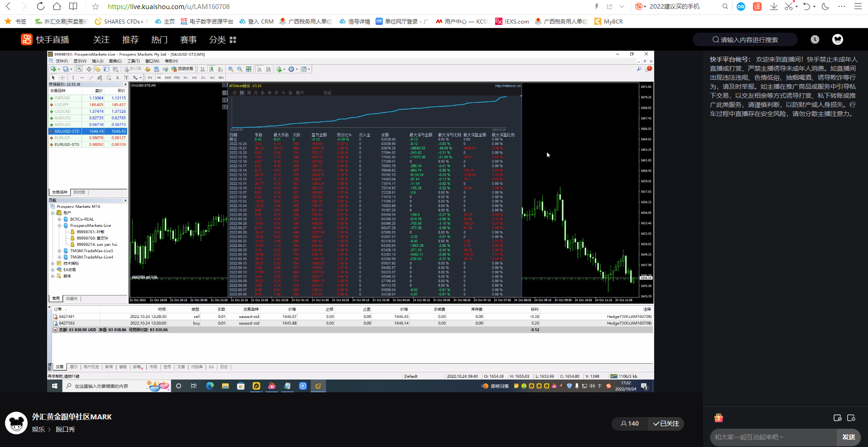Switch to 账户历史 tab in terminal
Viewport: 868px width, 447px height.
point(91,367)
